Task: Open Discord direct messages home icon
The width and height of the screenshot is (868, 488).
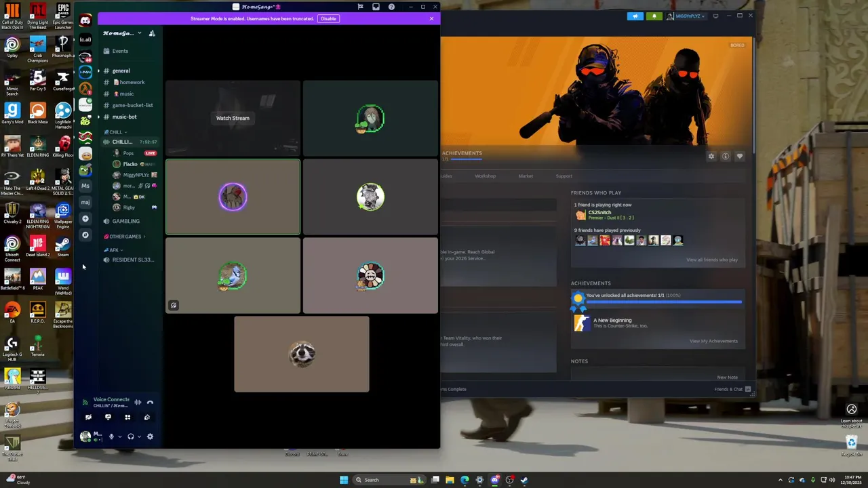Action: (x=85, y=20)
